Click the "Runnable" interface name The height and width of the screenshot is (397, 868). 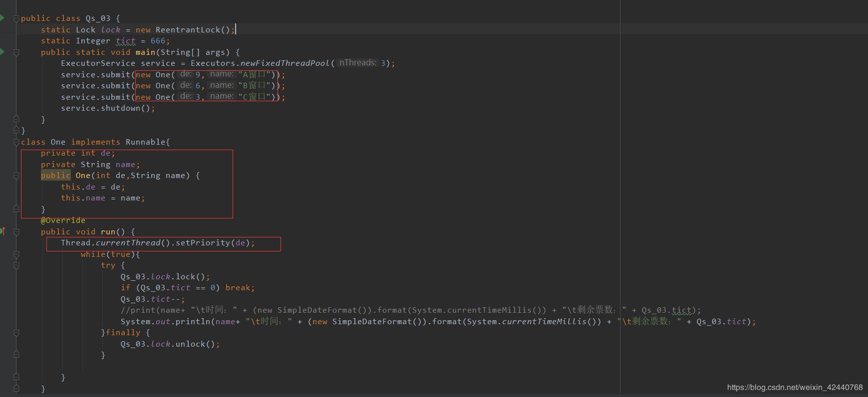pos(145,142)
